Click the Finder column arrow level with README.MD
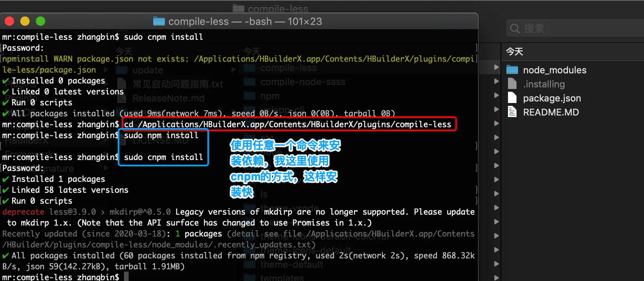This screenshot has width=644, height=281. click(496, 109)
